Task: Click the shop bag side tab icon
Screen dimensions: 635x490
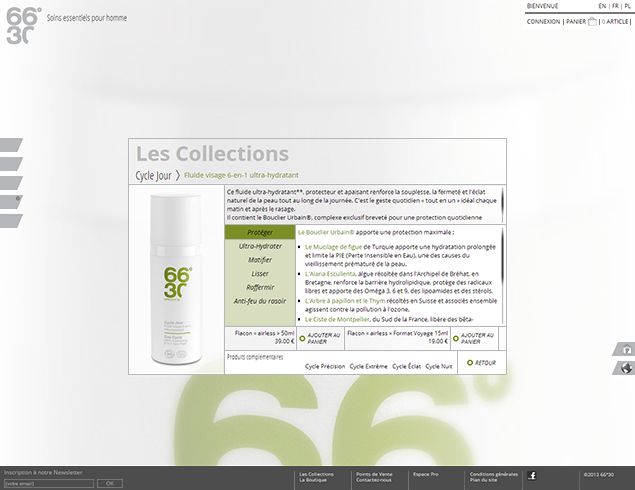Action: pyautogui.click(x=626, y=349)
